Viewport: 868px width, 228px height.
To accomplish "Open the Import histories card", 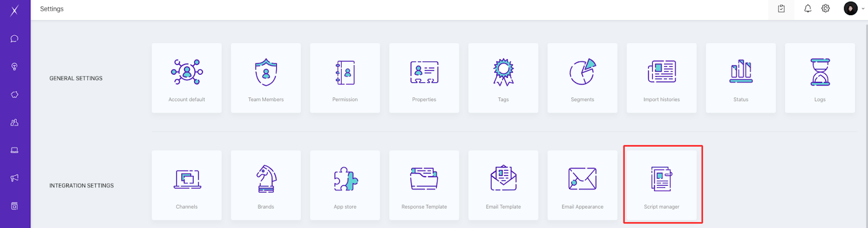I will tap(662, 78).
